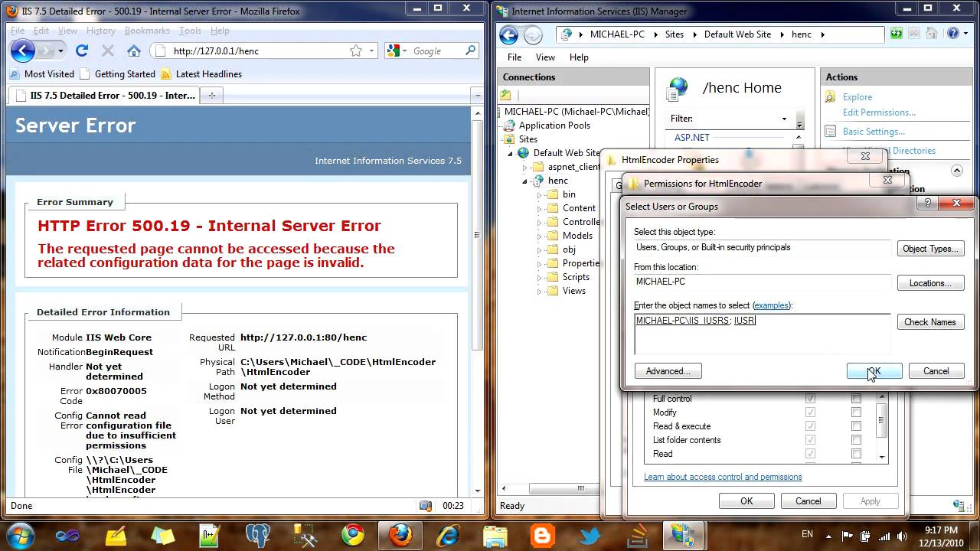Toggle Allow checkbox for List folder contents
The width and height of the screenshot is (980, 551).
click(x=810, y=440)
